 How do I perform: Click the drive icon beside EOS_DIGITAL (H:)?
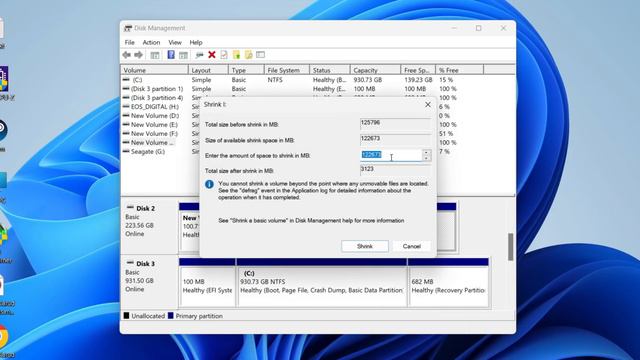pos(126,107)
